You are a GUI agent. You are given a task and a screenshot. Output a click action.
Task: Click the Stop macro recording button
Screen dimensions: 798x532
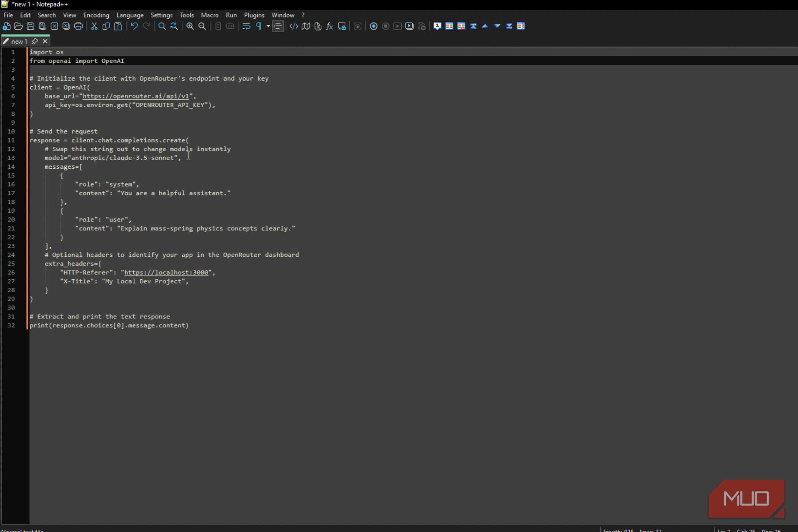tap(386, 26)
